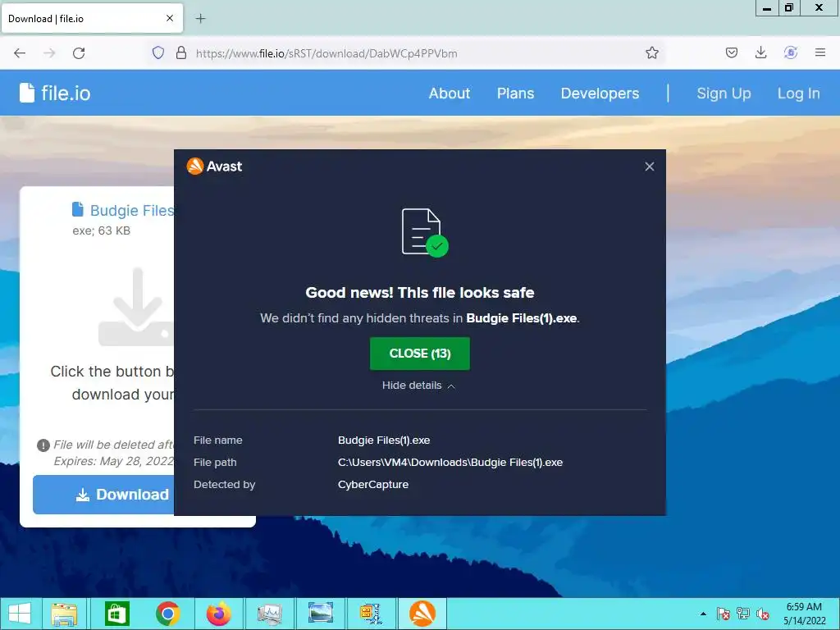Show the downloads panel arrow icon

pyautogui.click(x=760, y=52)
